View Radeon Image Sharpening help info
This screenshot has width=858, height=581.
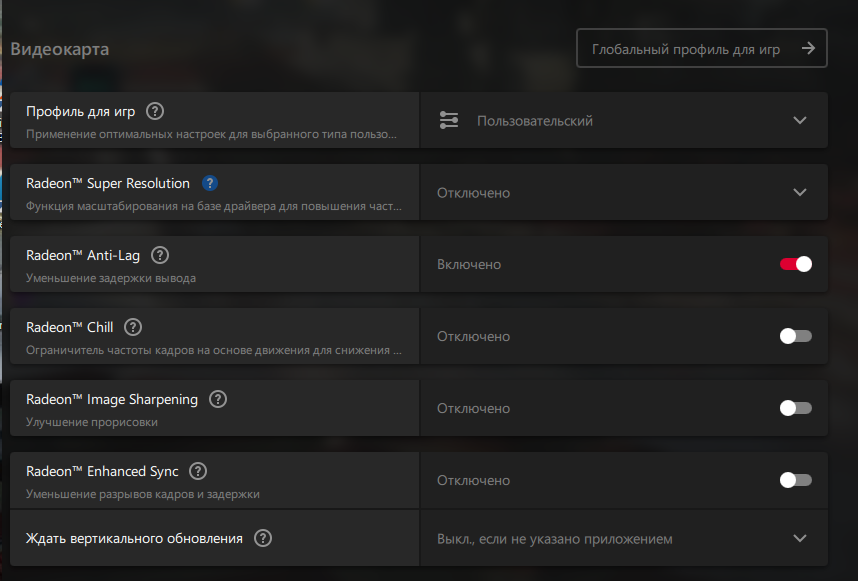coord(218,399)
